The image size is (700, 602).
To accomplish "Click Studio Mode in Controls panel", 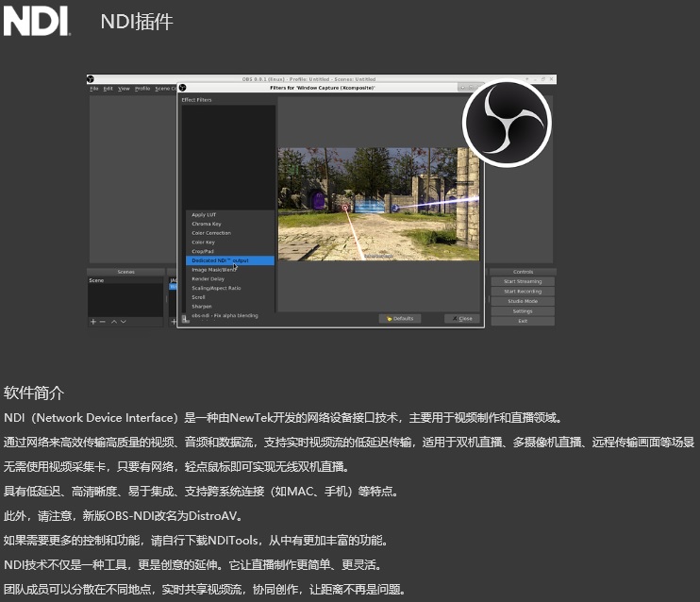I will pos(523,301).
